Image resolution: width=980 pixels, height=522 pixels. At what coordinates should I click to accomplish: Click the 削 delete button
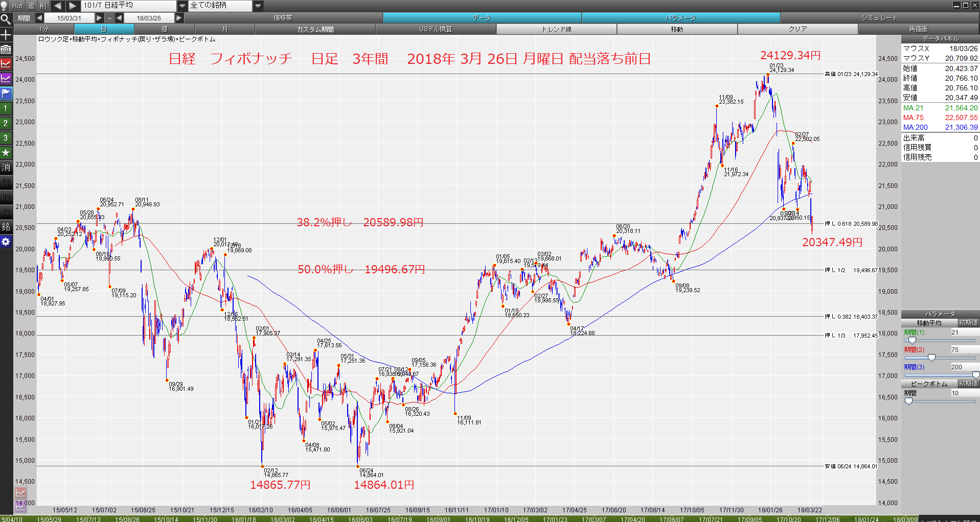click(43, 6)
